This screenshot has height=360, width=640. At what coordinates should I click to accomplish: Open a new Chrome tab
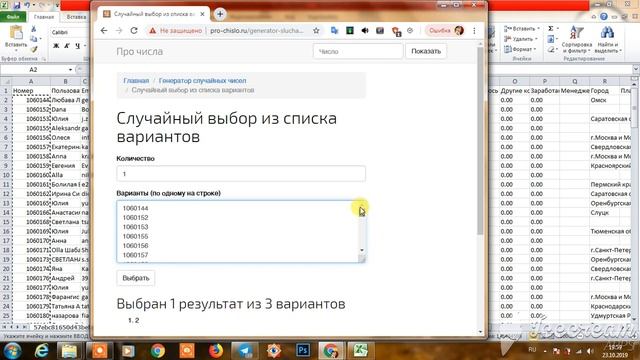pyautogui.click(x=220, y=14)
